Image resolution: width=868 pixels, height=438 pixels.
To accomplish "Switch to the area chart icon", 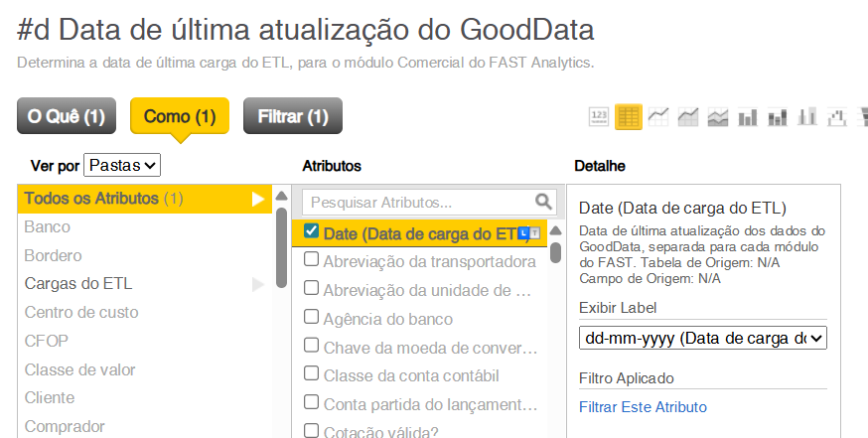I will (687, 116).
